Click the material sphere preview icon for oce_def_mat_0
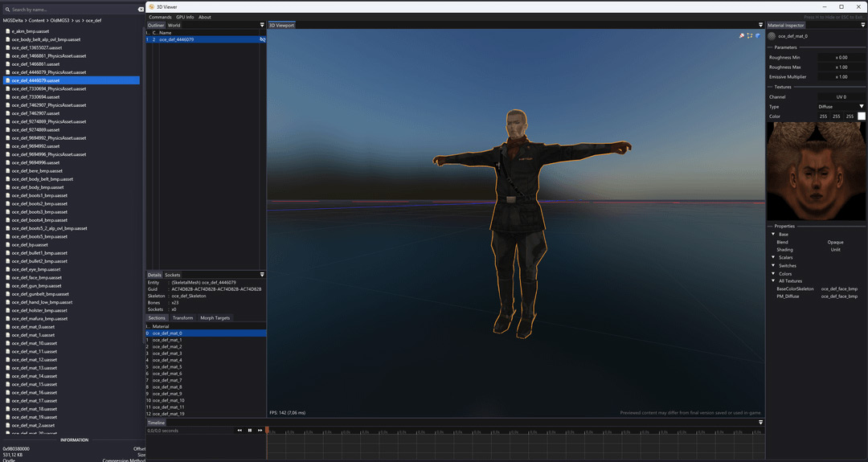Screen dimensions: 868x462 pyautogui.click(x=772, y=36)
